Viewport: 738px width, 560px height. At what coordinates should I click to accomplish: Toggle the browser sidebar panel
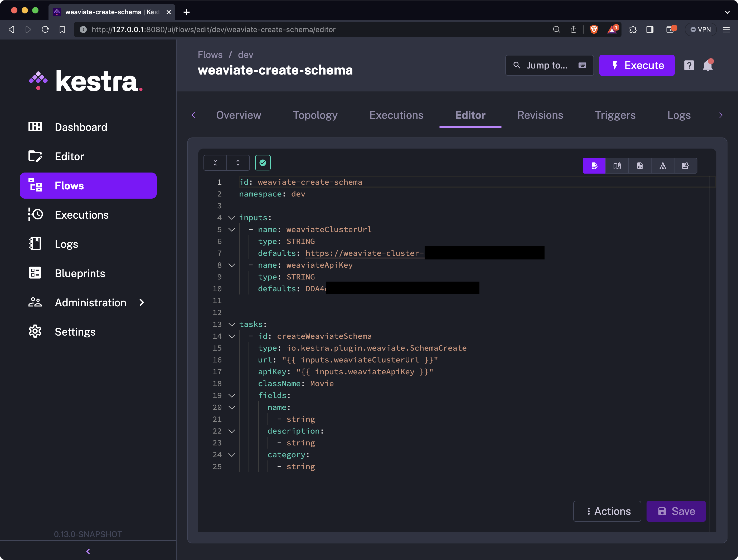point(650,29)
